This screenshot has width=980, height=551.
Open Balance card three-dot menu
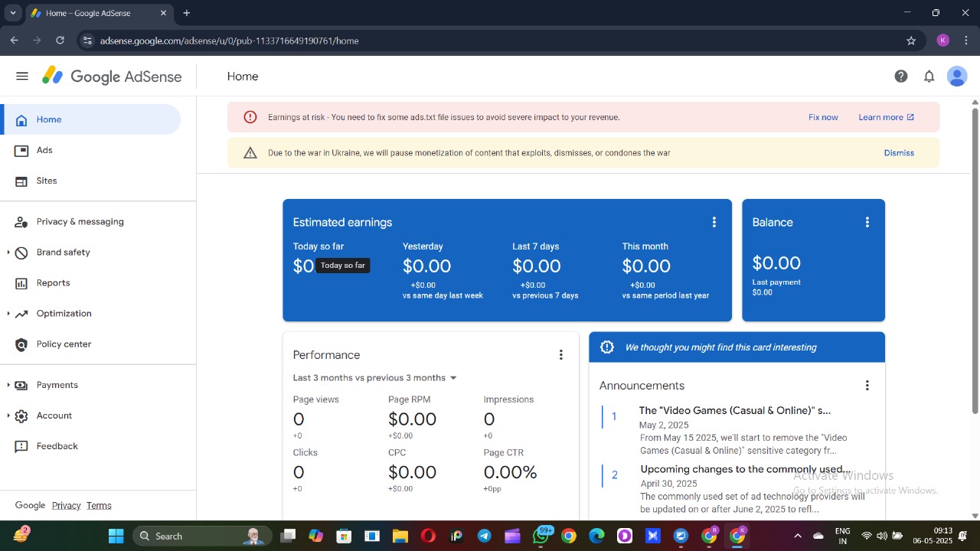tap(867, 222)
